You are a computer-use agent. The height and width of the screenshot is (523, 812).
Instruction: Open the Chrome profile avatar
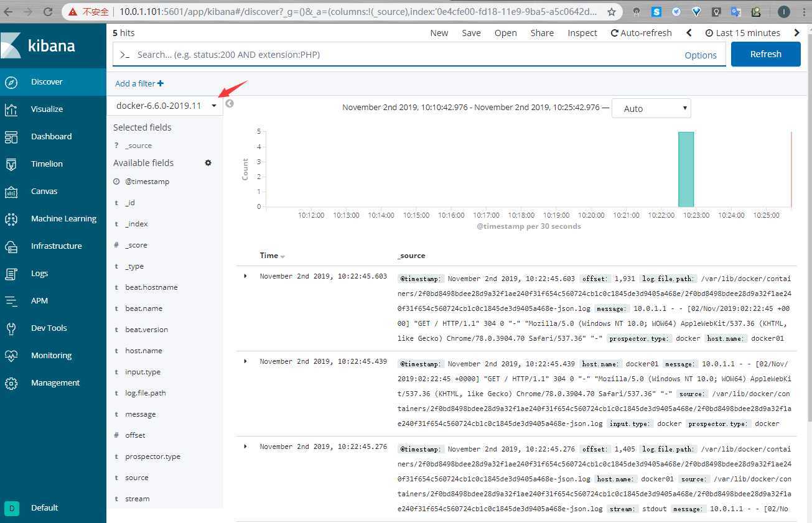point(784,11)
